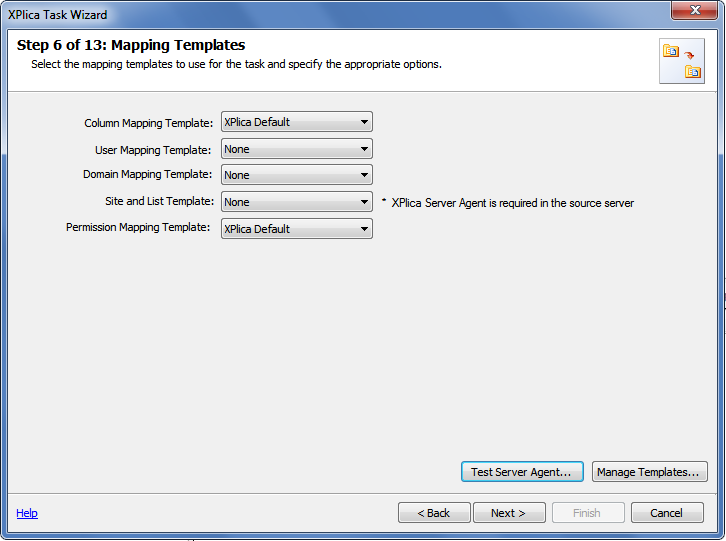Expand the Site and List Template dropdown
The image size is (726, 541).
[297, 202]
